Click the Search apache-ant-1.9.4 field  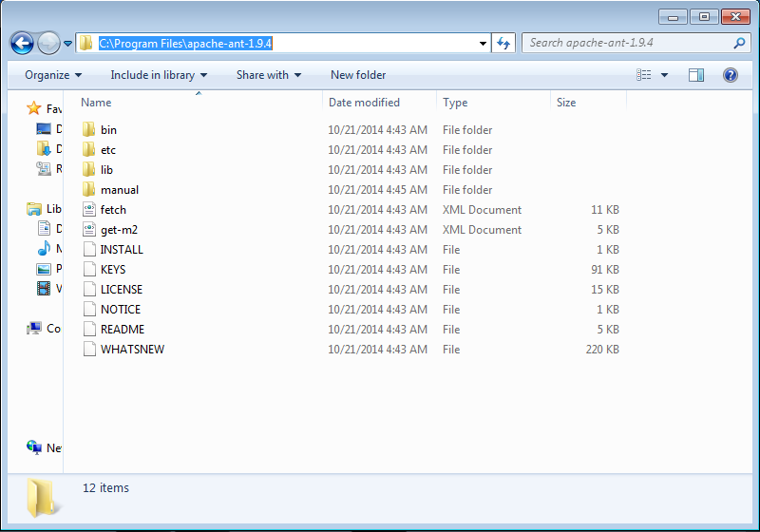(x=627, y=43)
